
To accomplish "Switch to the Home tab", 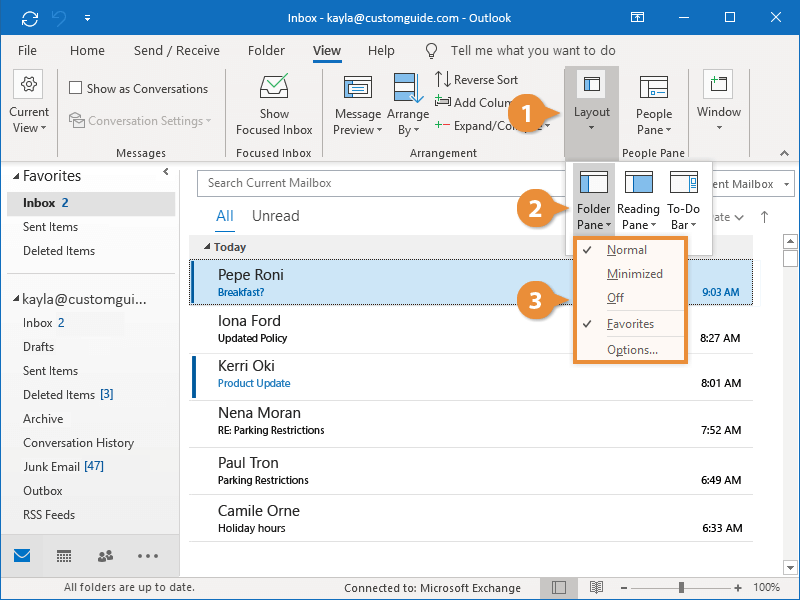I will pos(87,51).
